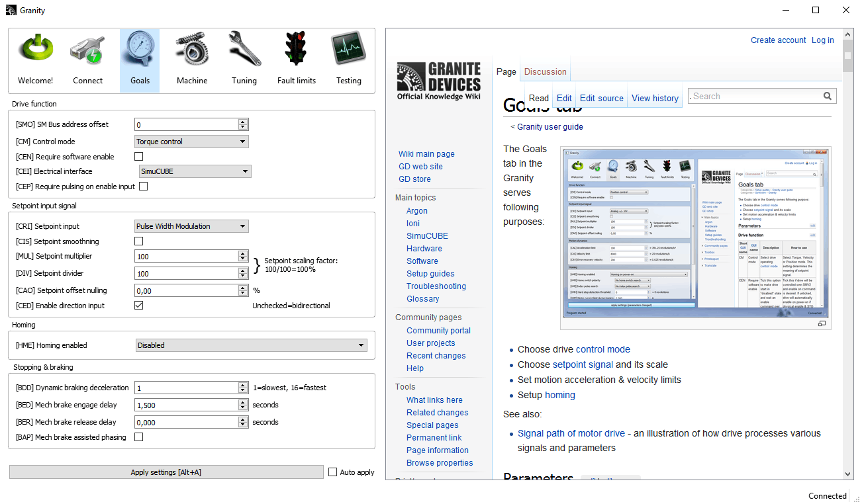The width and height of the screenshot is (862, 504).
Task: Open Signal path of motor drive link
Action: [x=571, y=433]
